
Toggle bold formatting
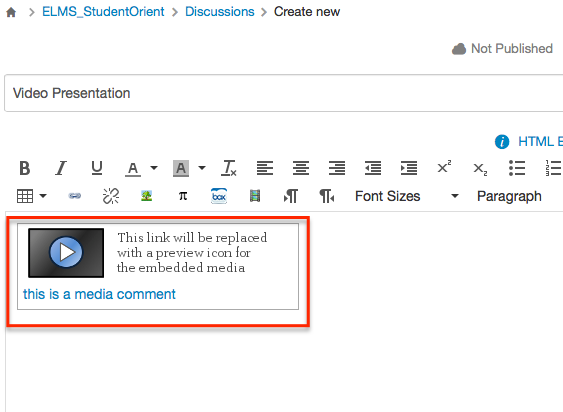tap(25, 168)
